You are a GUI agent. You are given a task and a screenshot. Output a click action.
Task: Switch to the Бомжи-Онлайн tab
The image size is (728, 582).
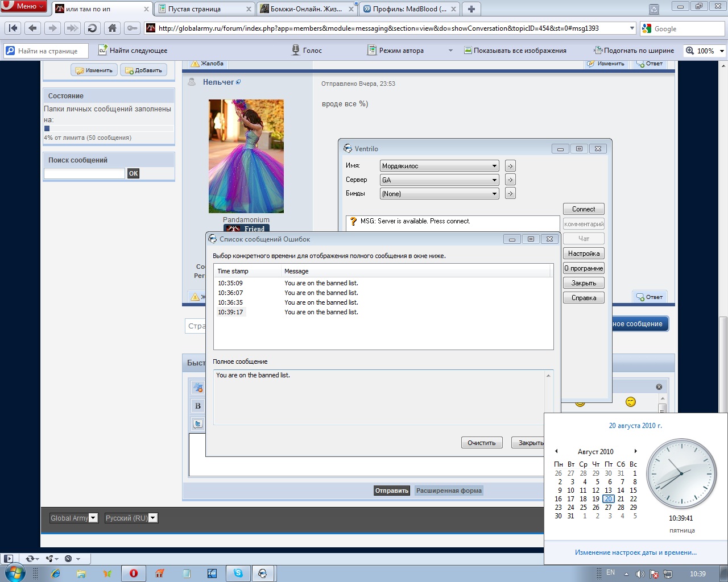(307, 9)
